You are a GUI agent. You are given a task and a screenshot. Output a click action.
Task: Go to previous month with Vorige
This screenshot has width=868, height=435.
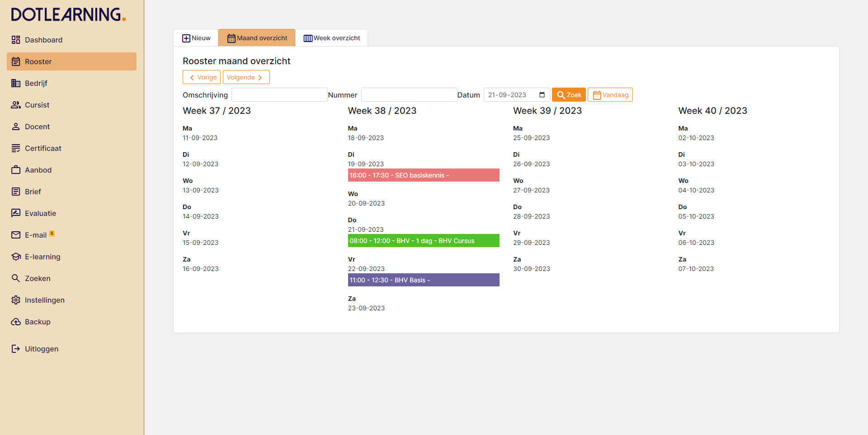[x=201, y=77]
